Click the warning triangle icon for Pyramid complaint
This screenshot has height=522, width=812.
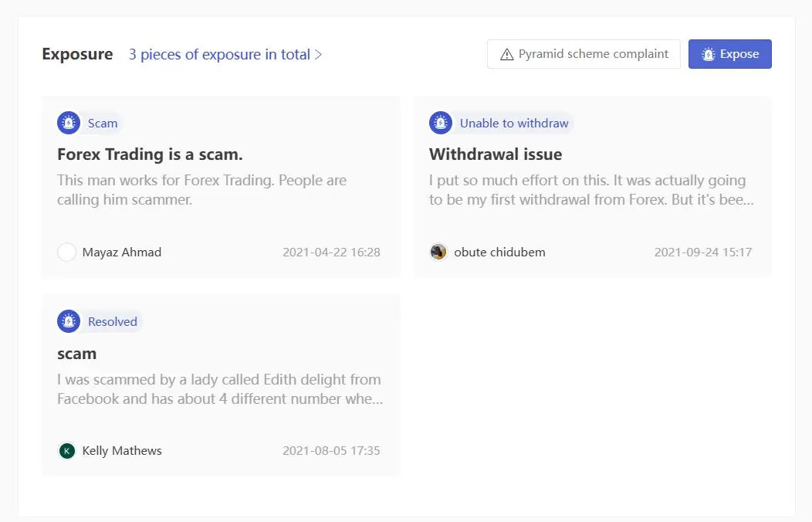(x=507, y=54)
